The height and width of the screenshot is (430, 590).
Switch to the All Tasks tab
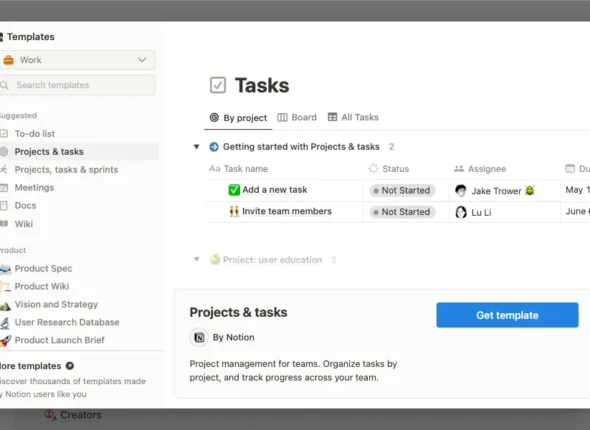353,117
